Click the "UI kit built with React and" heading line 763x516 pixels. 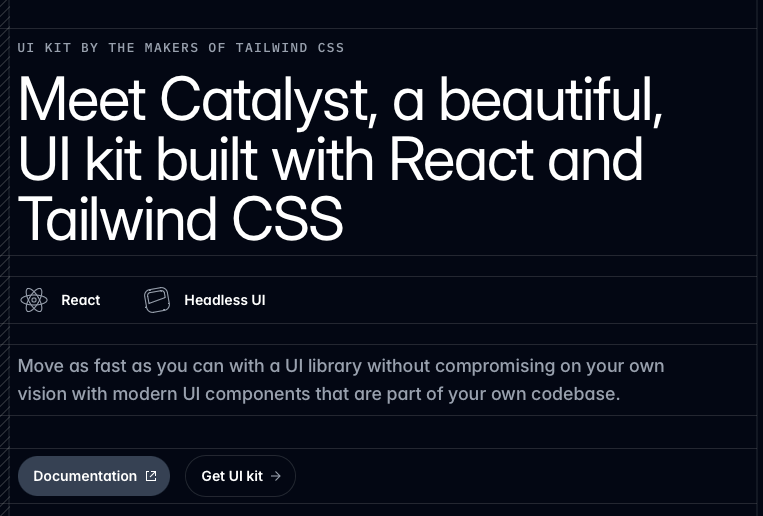click(330, 159)
